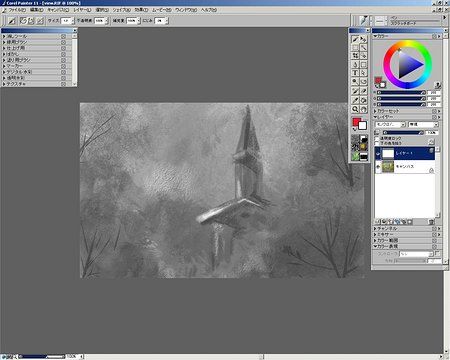The height and width of the screenshot is (360, 450).
Task: Close the カラー panel via circle icon
Action: tap(434, 36)
